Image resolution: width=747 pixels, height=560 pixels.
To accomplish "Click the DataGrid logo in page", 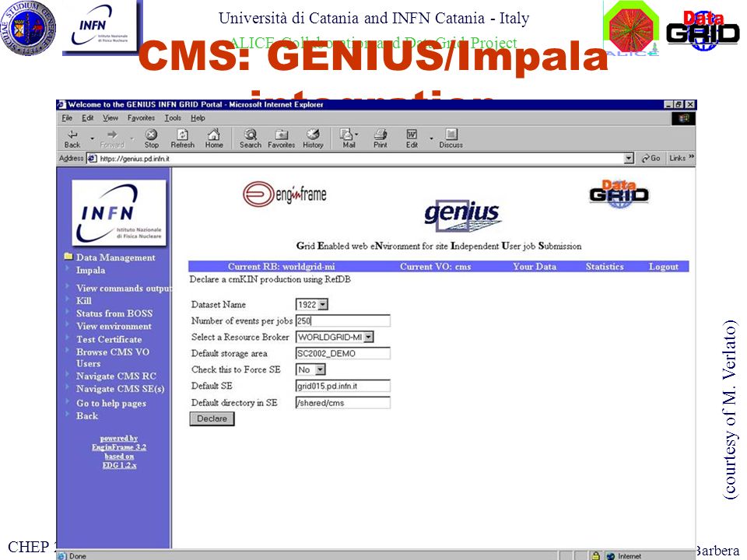I will click(x=619, y=194).
